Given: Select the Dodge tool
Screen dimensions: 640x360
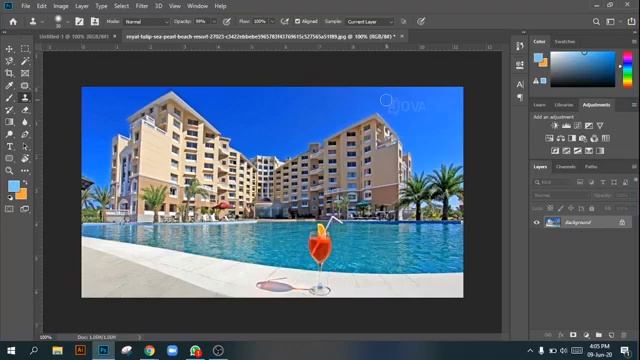Looking at the screenshot, I should click(9, 134).
